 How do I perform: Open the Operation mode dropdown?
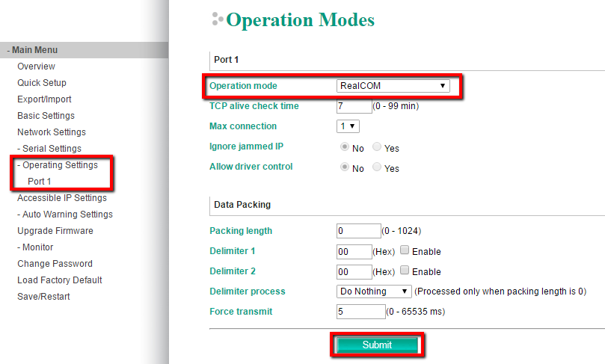pos(393,86)
